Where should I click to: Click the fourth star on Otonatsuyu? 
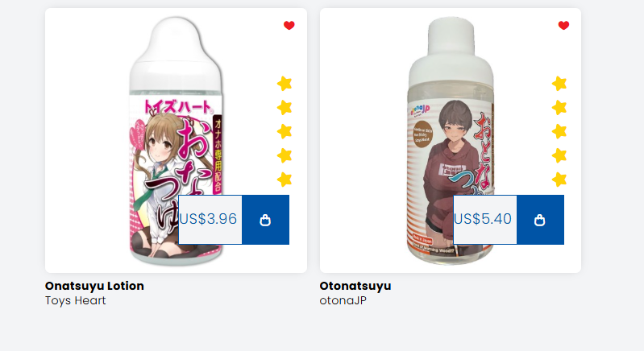click(559, 155)
